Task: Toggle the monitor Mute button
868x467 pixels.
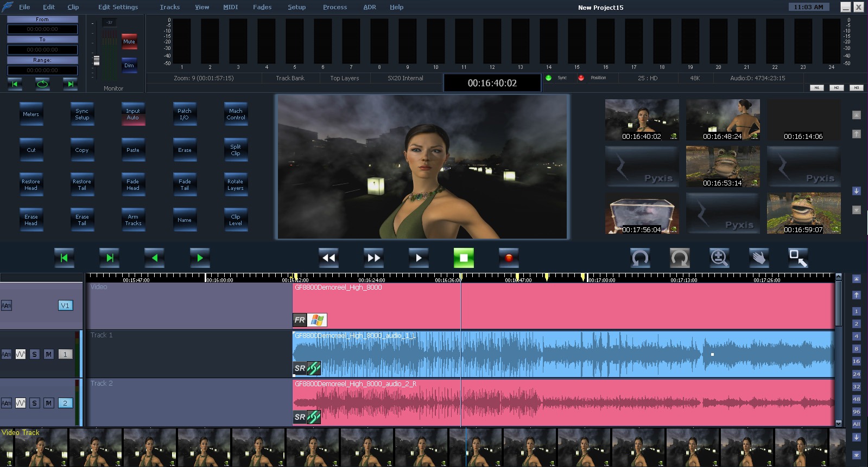Action: point(129,42)
